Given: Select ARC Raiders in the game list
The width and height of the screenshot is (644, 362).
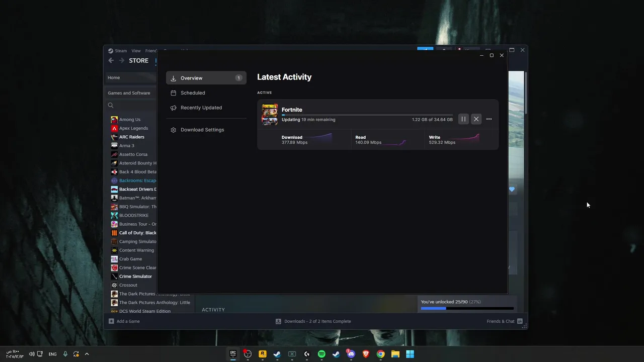Looking at the screenshot, I should coord(132,137).
